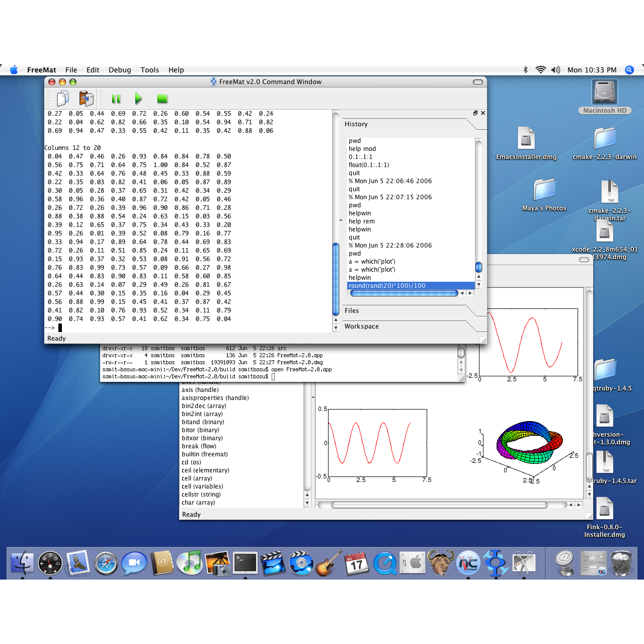Select highlighted round(rand(20)*100)/100 history entry

pos(387,286)
